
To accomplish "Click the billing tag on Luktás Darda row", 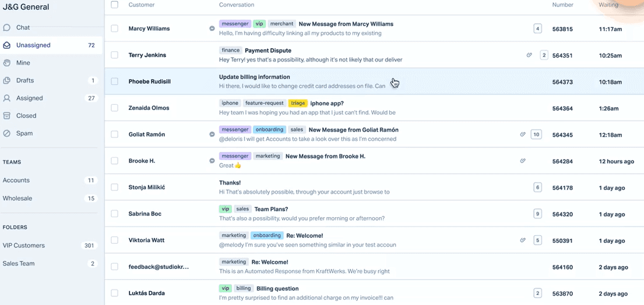I will coord(244,289).
